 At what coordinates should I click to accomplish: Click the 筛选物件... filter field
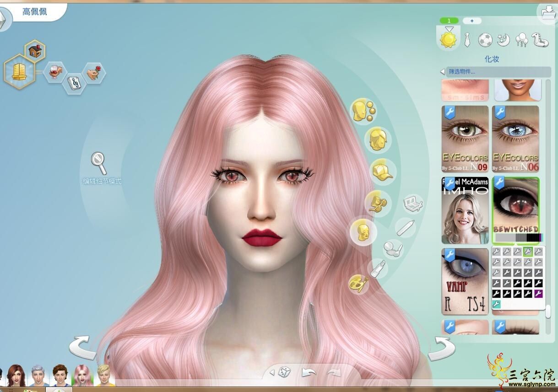(498, 72)
